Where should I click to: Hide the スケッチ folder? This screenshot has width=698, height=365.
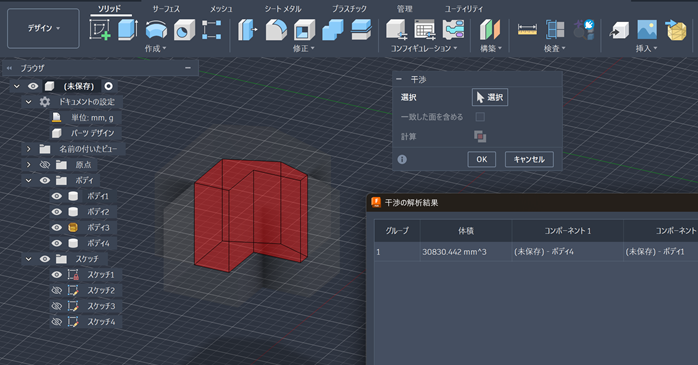tap(45, 259)
